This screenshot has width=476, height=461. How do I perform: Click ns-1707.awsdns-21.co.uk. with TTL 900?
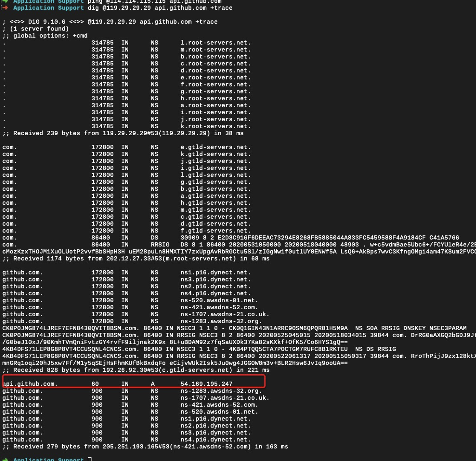[225, 398]
